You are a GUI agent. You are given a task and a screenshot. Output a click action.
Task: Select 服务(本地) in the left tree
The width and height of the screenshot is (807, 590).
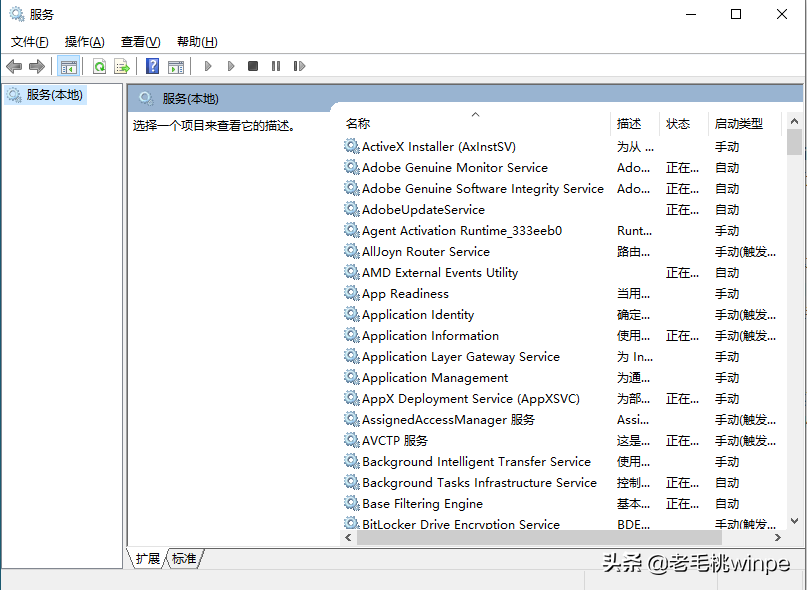pos(45,95)
